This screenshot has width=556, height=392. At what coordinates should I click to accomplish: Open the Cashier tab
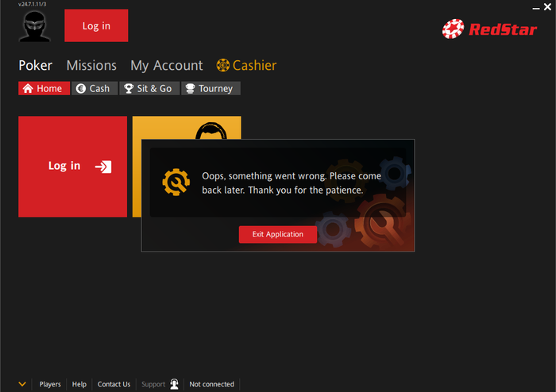pos(246,66)
